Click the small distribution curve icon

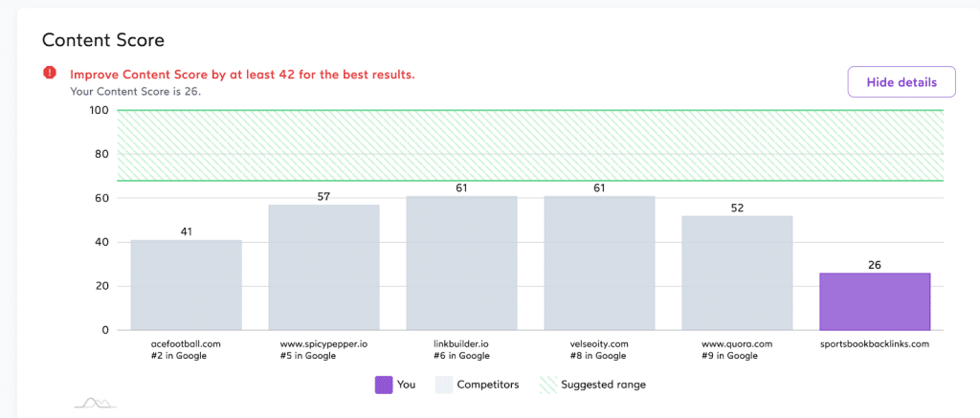pos(95,403)
